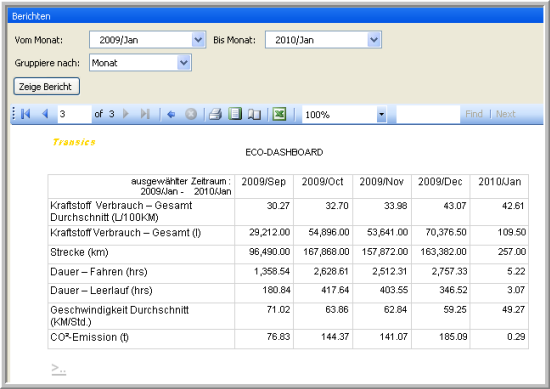Click cell value 71.02
Screen dimensions: 550x389
click(278, 310)
